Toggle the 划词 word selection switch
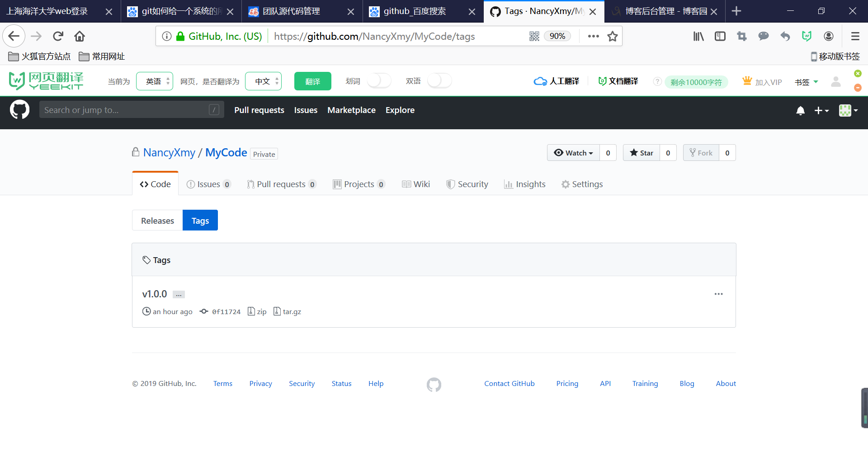868x461 pixels. (379, 81)
